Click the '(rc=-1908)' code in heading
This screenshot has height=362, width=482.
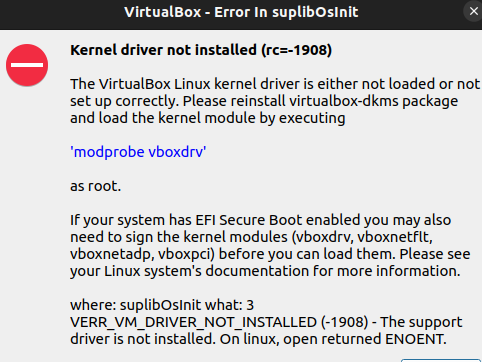pos(297,50)
